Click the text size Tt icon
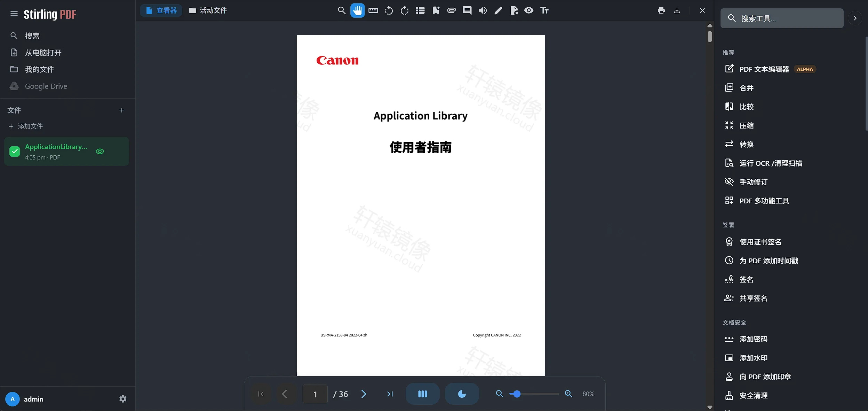The height and width of the screenshot is (411, 868). click(544, 10)
